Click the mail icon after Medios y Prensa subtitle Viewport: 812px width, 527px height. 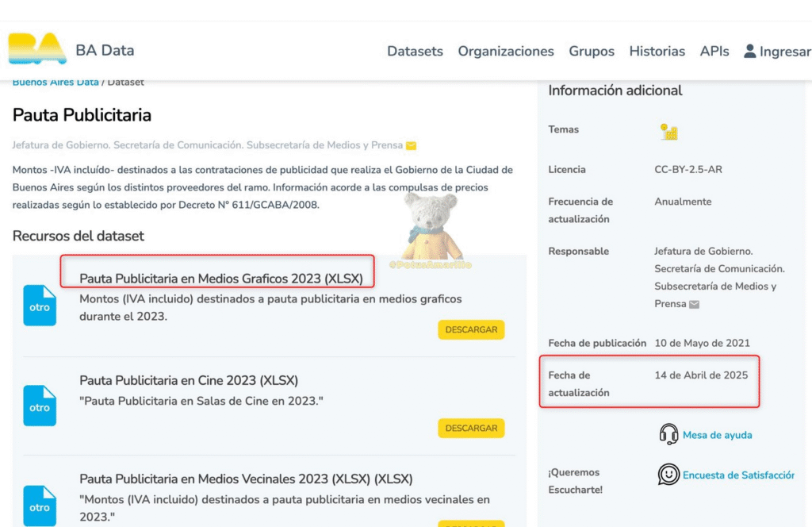412,145
